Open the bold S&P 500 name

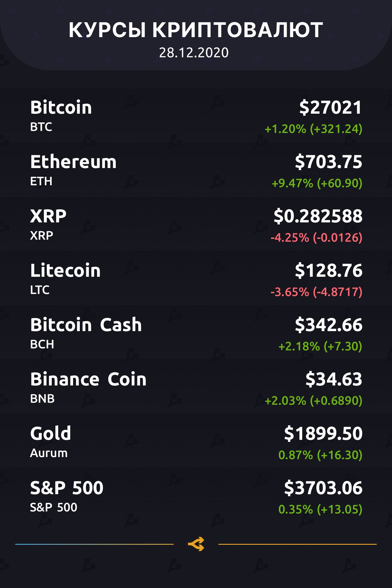coord(67,487)
